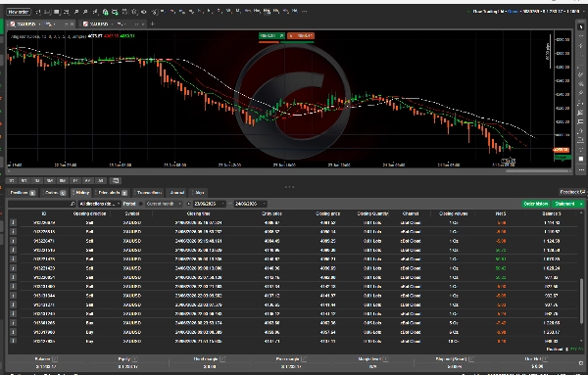Open the 24/06/2025 end date picker
This screenshot has width=588, height=375.
click(250, 204)
